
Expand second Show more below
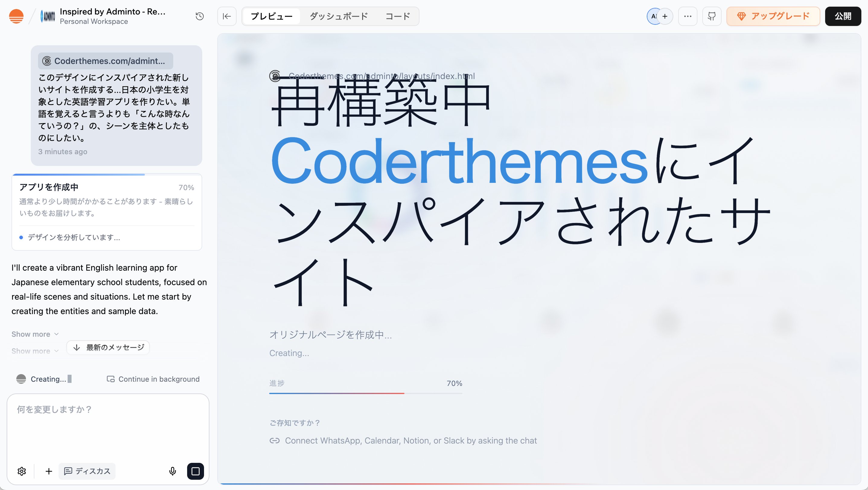coord(35,351)
